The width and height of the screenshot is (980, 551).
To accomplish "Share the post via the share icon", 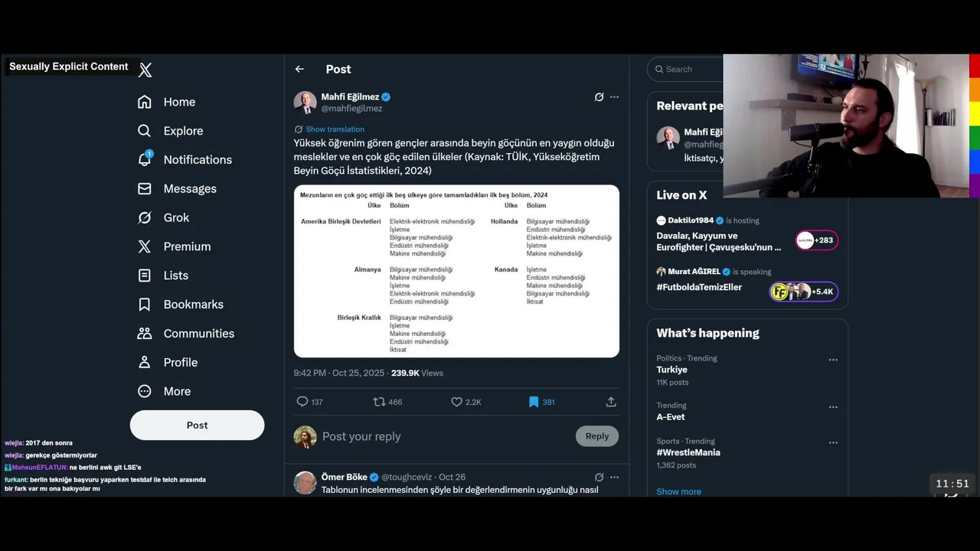I will [x=611, y=402].
